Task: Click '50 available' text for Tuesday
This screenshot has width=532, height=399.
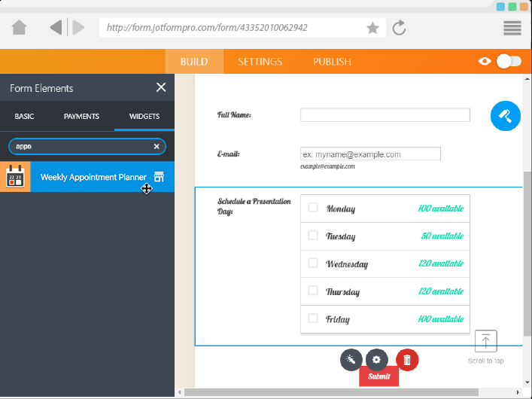Action: (442, 236)
